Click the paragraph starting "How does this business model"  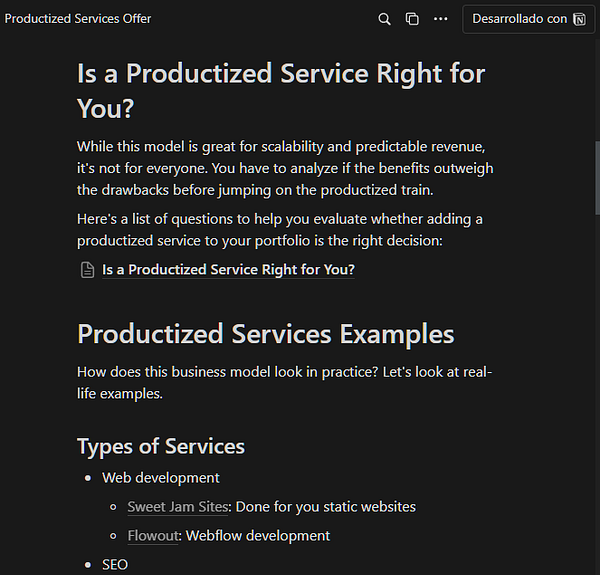(x=284, y=383)
